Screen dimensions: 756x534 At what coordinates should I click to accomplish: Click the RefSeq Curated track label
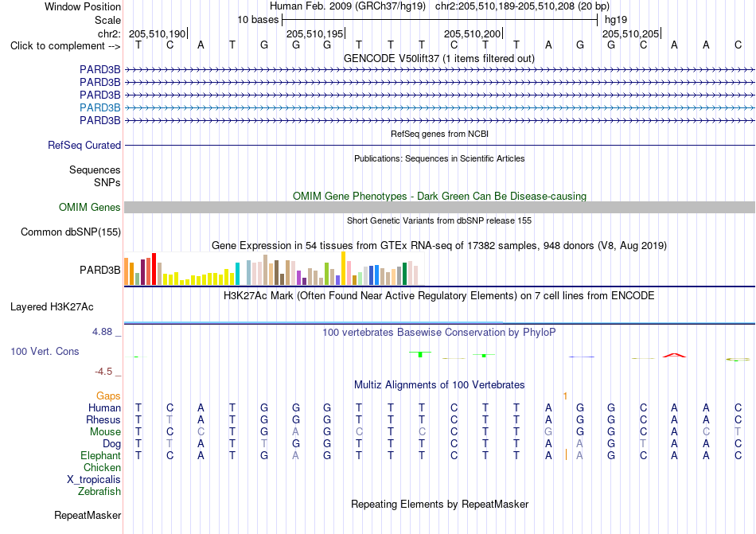coord(84,145)
